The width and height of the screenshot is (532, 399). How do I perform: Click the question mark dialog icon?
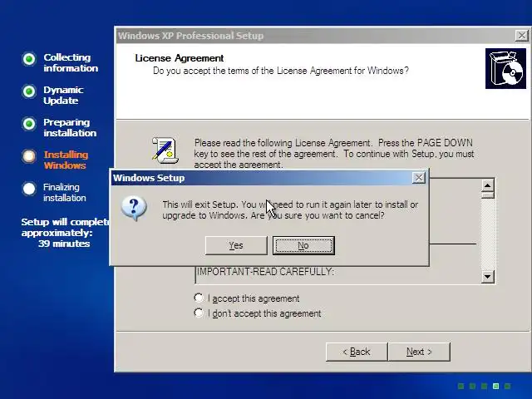134,208
